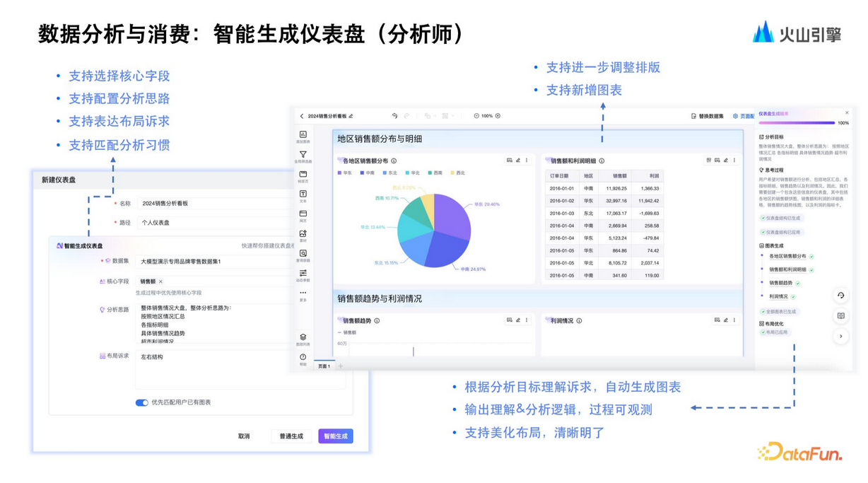Click the 布局诉求 左右结构 text area
Image resolution: width=868 pixels, height=483 pixels.
(240, 368)
